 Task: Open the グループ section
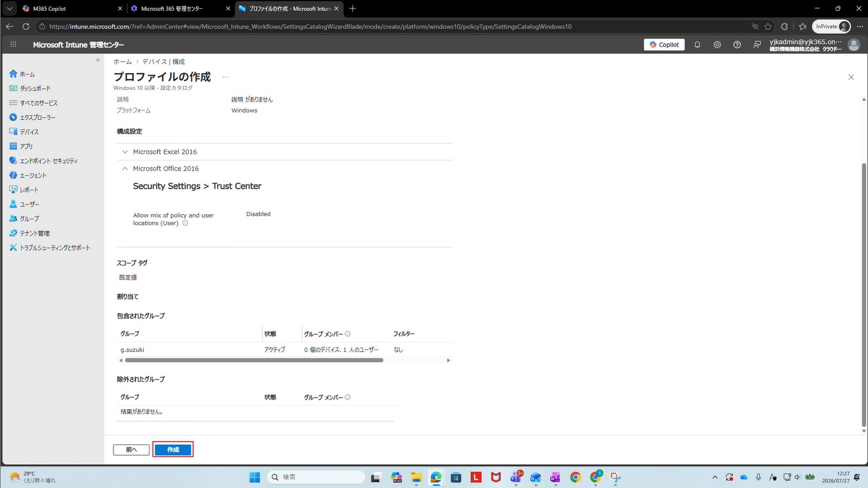click(x=24, y=219)
